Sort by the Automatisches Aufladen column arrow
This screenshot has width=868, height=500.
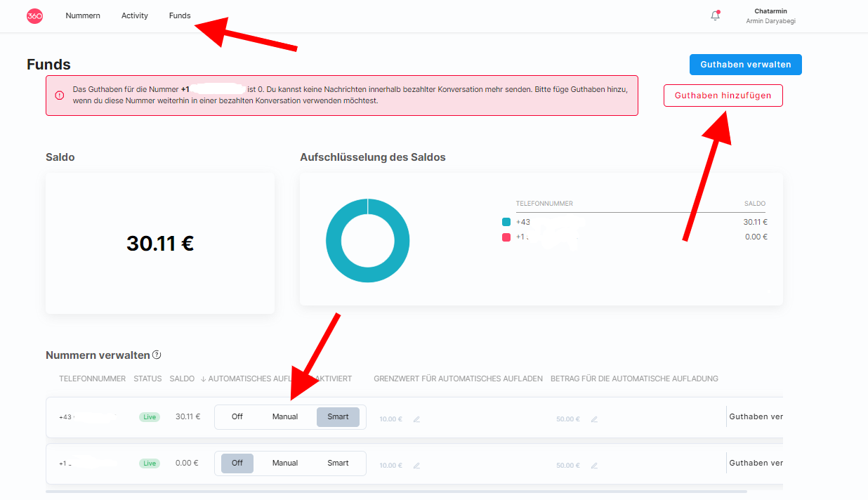(x=204, y=379)
